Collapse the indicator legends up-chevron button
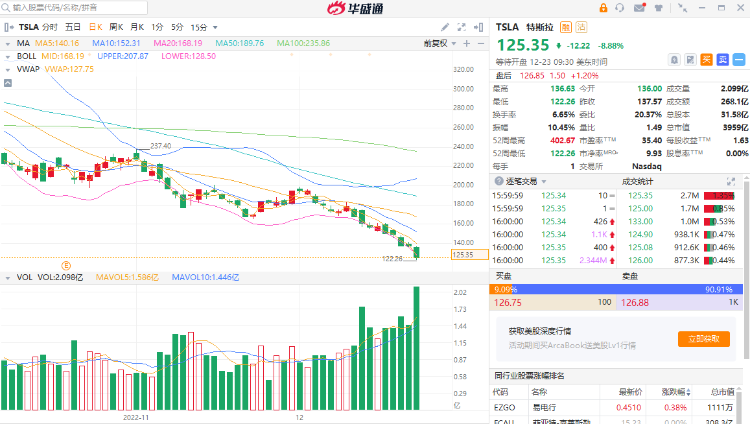This screenshot has height=424, width=750. [8, 83]
